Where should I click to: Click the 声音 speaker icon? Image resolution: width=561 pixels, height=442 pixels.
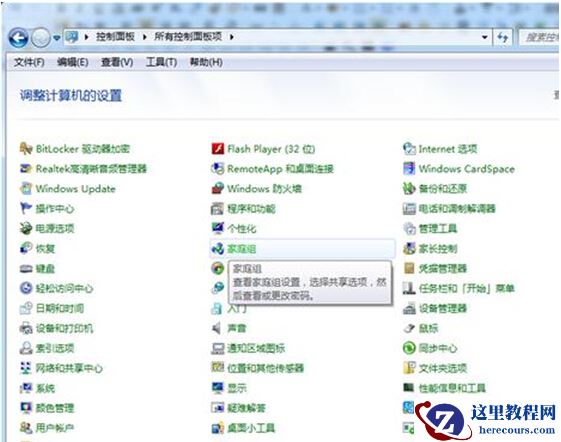tap(217, 328)
